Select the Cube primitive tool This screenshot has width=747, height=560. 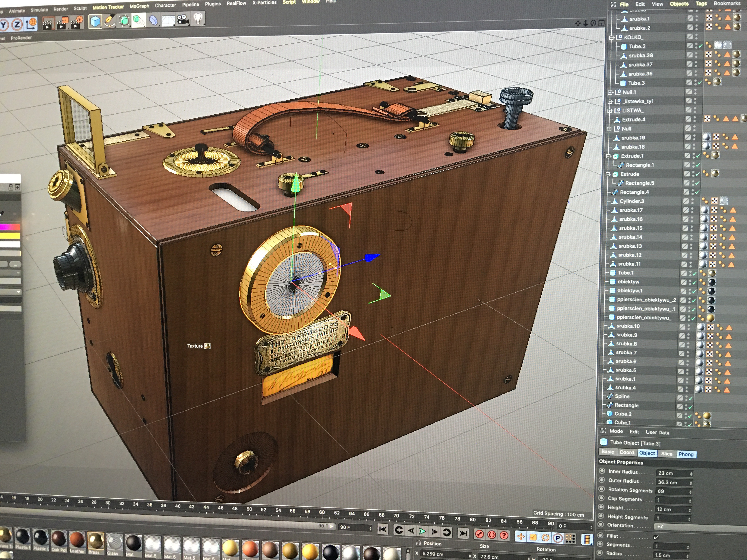(95, 21)
